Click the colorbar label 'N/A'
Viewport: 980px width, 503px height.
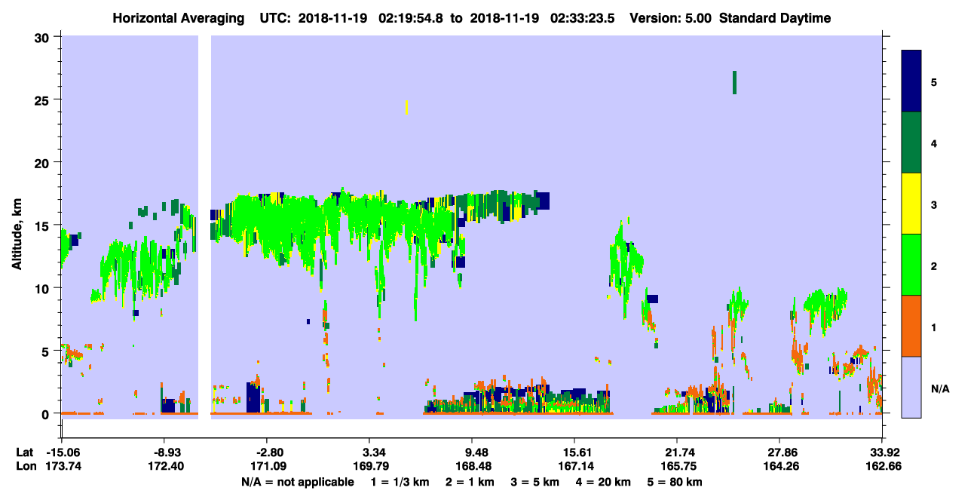point(939,389)
